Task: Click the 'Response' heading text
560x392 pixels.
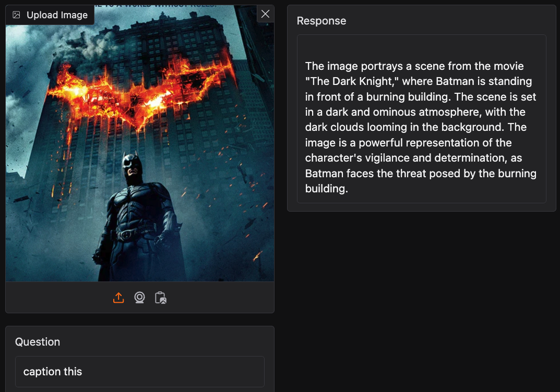Action: click(x=321, y=21)
